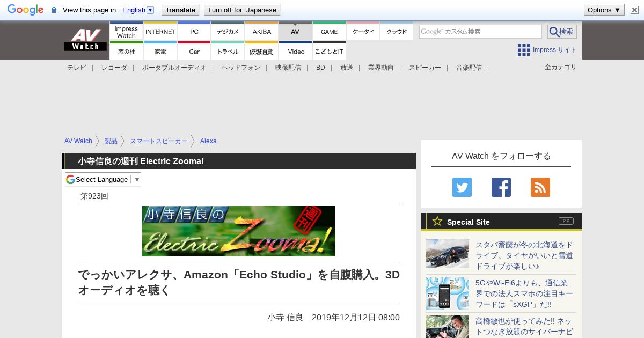Click the Electric Zooma banner image
This screenshot has width=644, height=338.
pos(239,231)
